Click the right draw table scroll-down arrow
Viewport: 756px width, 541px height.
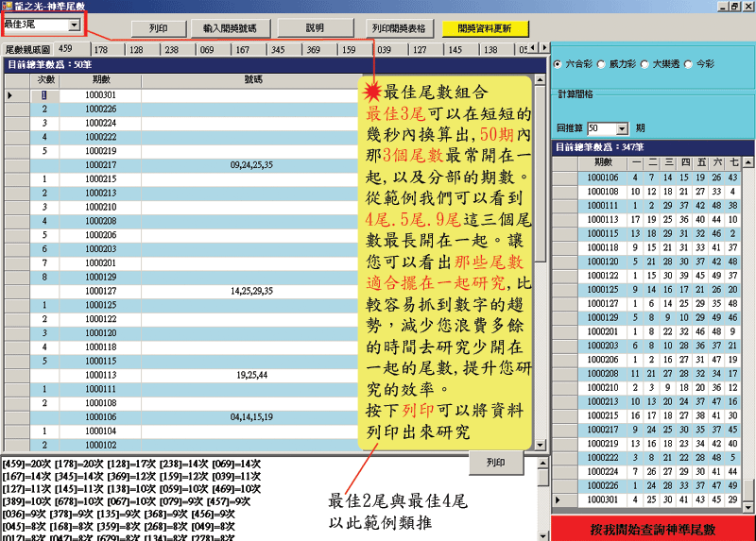747,507
